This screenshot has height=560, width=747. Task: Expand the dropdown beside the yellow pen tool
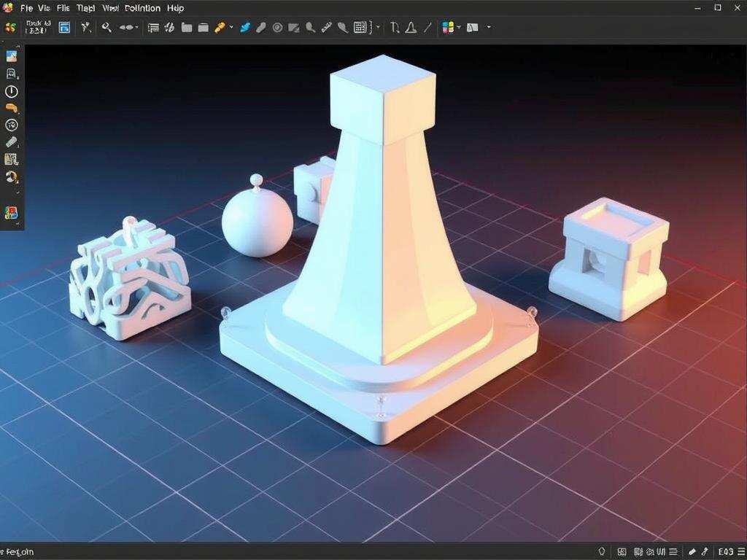tap(231, 28)
